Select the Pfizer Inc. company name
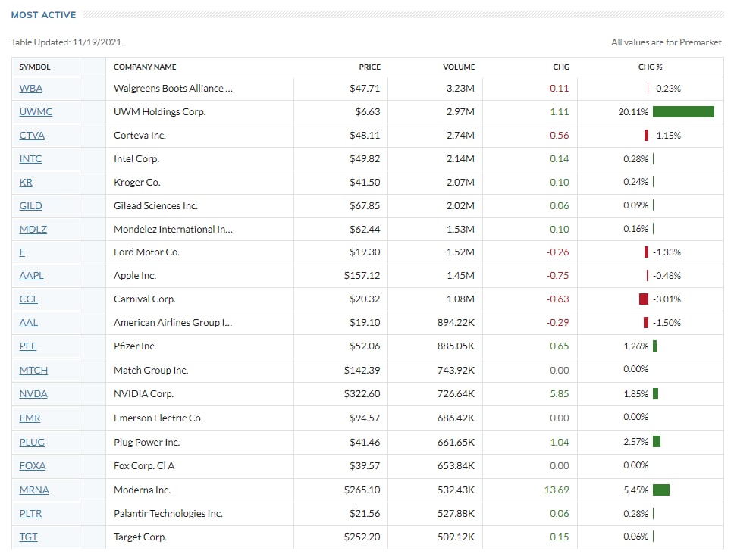Screen dimensions: 734x560 pos(135,346)
